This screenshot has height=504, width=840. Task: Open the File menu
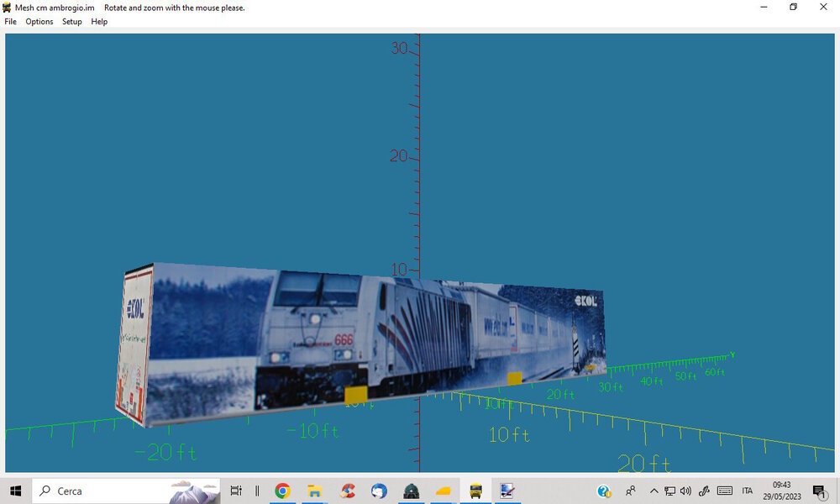pyautogui.click(x=11, y=22)
